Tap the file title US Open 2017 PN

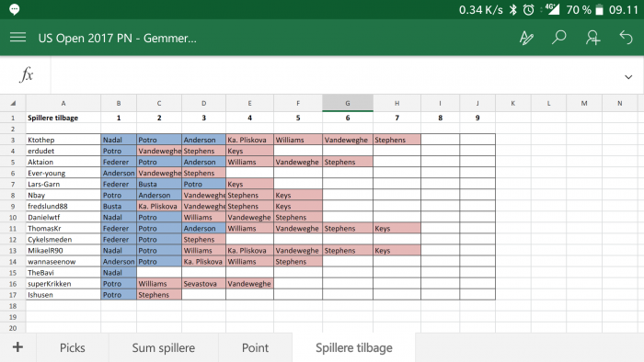(118, 38)
